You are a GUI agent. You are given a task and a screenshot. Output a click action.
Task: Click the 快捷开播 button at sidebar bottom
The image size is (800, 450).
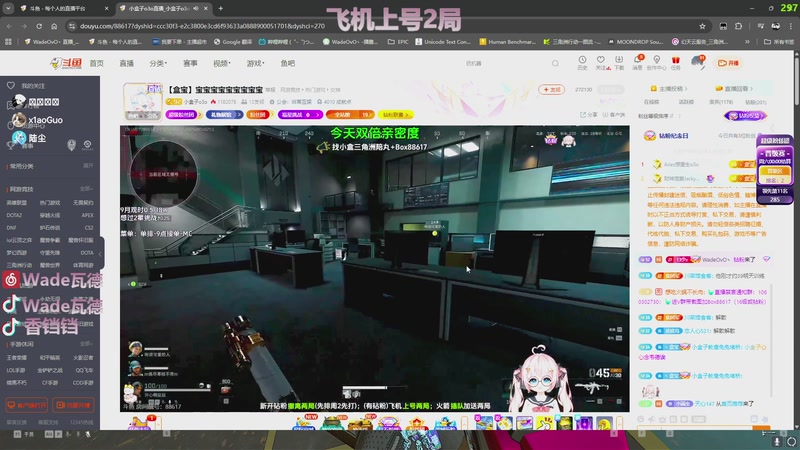point(73,405)
